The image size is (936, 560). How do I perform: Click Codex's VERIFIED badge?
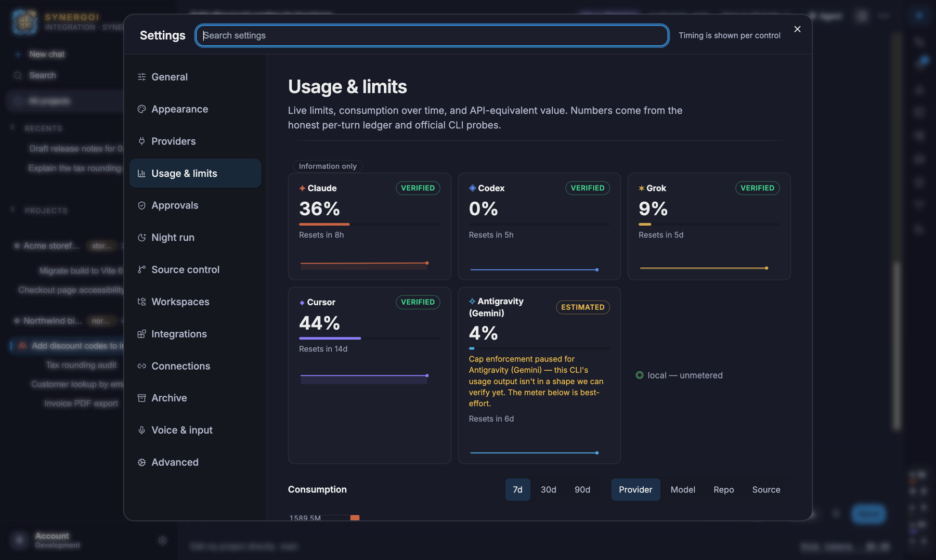tap(587, 188)
